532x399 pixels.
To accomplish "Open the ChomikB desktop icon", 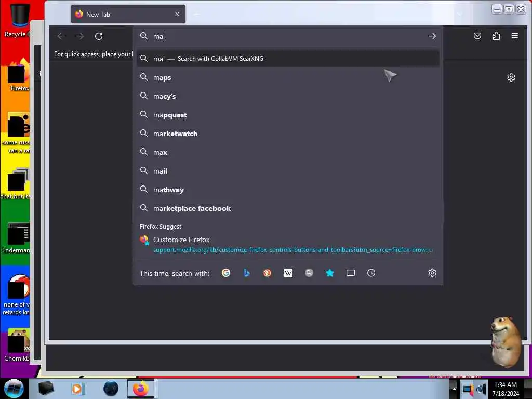I will (x=17, y=345).
